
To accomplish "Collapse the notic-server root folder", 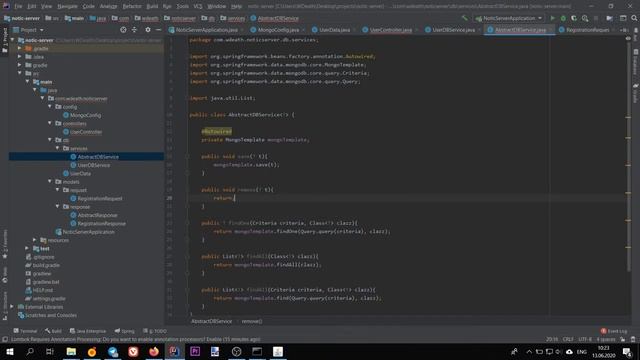I will (12, 40).
